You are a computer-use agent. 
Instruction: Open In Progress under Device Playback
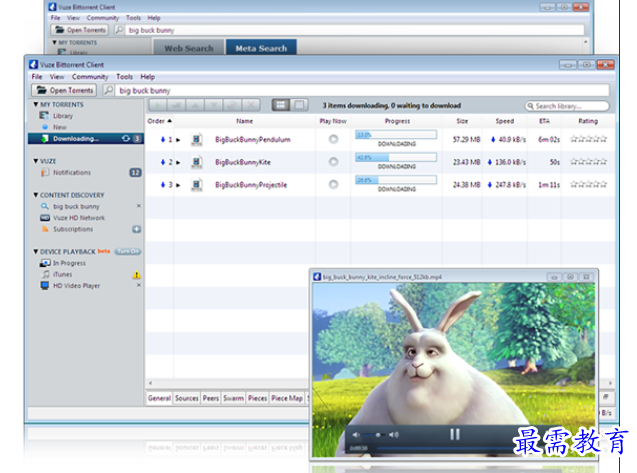[x=69, y=263]
